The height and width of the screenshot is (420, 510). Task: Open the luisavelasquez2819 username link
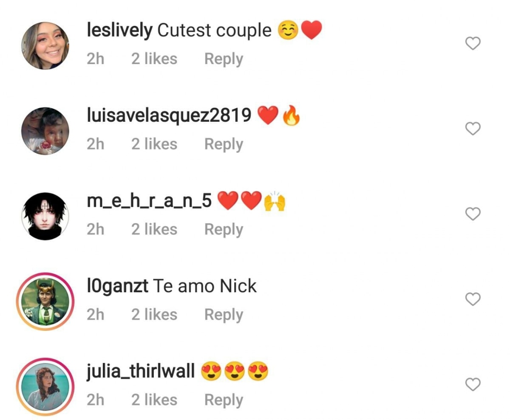(x=169, y=116)
